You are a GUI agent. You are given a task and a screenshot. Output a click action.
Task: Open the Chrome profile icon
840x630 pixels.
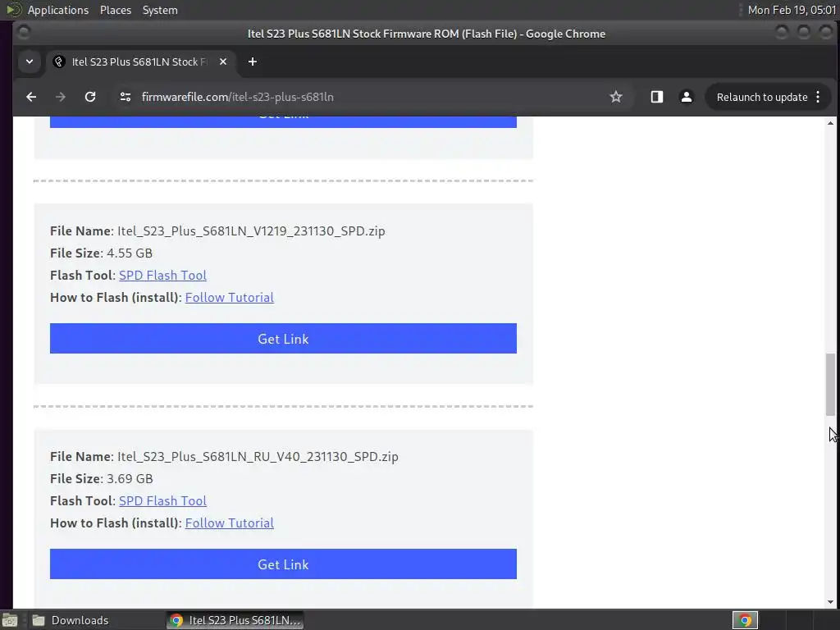pyautogui.click(x=687, y=97)
